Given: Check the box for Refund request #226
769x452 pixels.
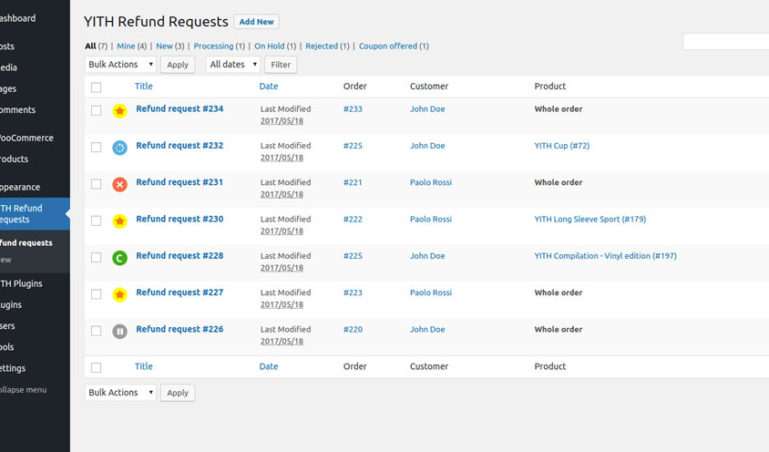Looking at the screenshot, I should 96,331.
